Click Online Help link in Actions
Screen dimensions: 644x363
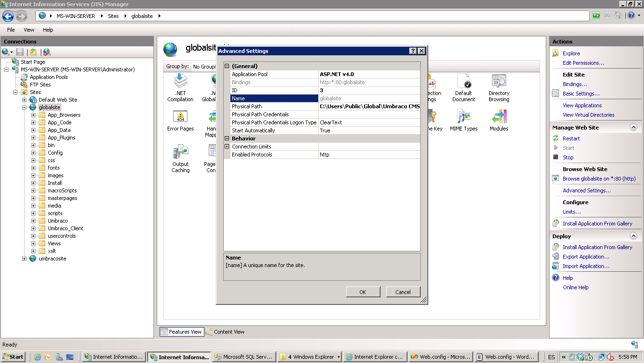coord(576,287)
